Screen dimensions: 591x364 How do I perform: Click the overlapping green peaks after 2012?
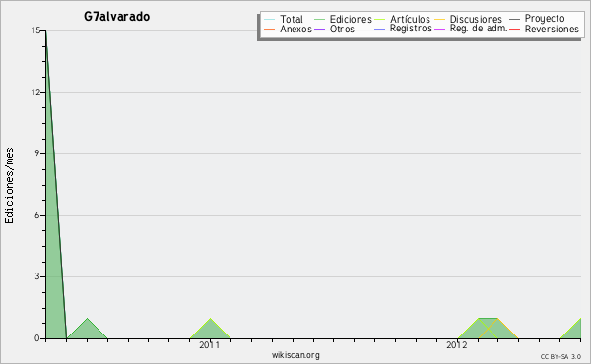point(489,329)
